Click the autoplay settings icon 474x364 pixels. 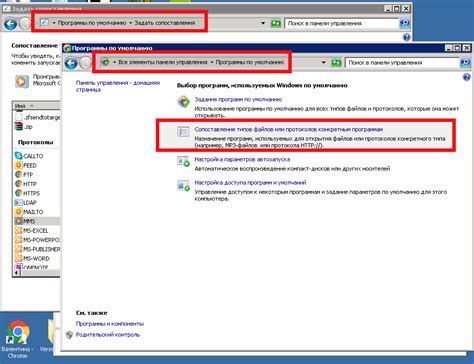[x=183, y=162]
